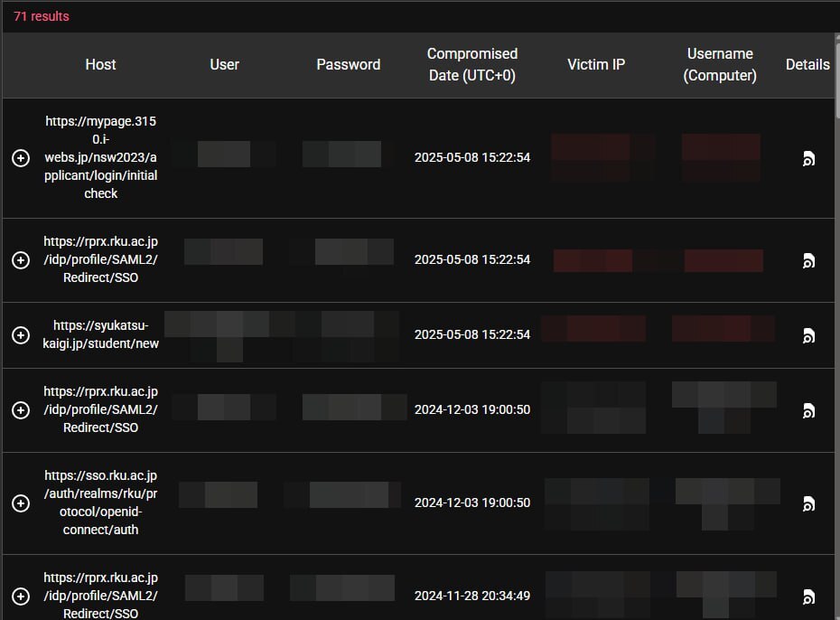The height and width of the screenshot is (620, 840).
Task: Expand the mypage.3150.i-webs.jp row
Action: click(x=21, y=158)
